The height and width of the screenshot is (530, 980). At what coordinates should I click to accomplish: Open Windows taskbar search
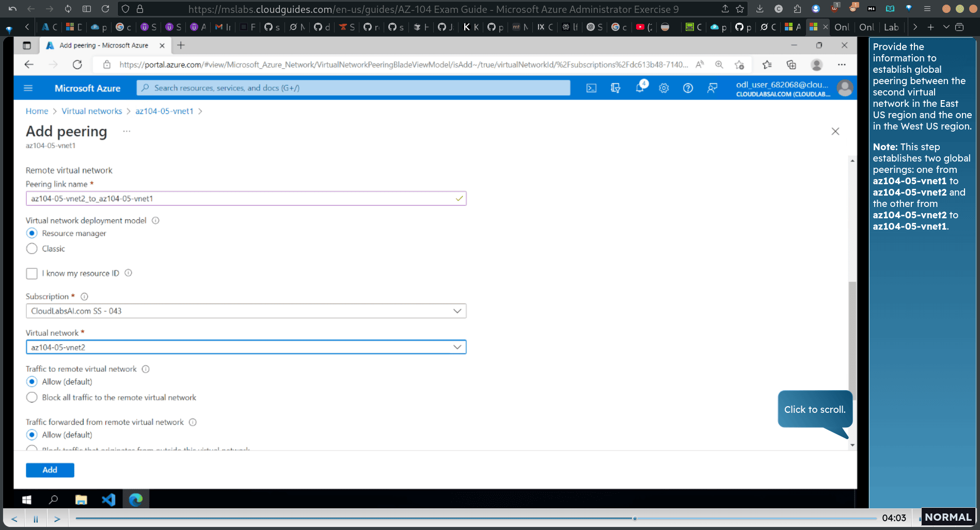point(53,500)
